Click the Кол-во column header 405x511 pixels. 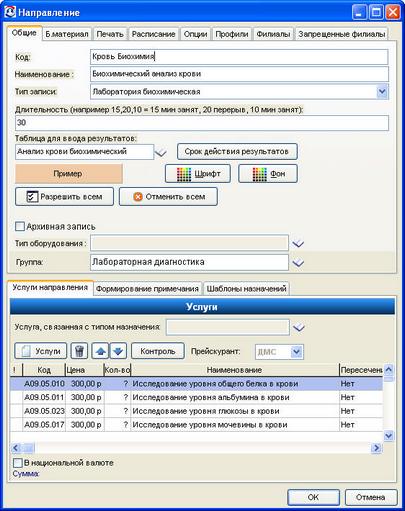(117, 370)
